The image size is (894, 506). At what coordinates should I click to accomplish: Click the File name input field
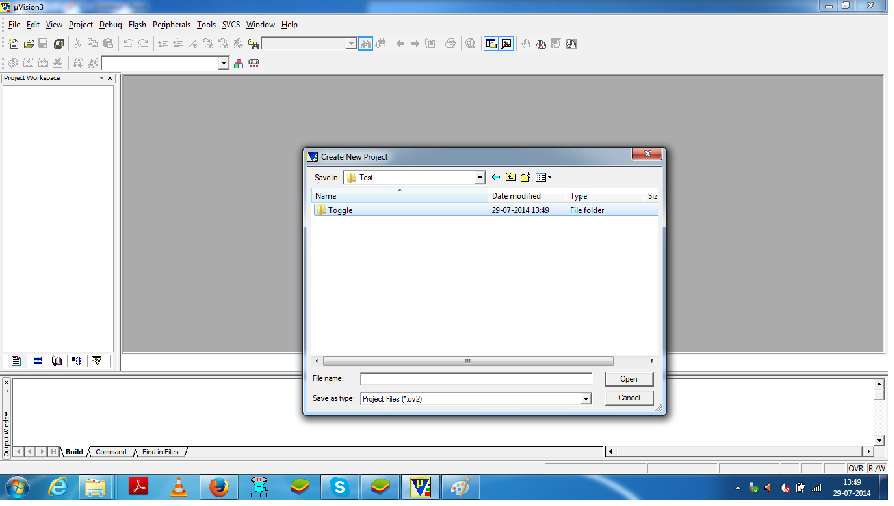coord(476,379)
